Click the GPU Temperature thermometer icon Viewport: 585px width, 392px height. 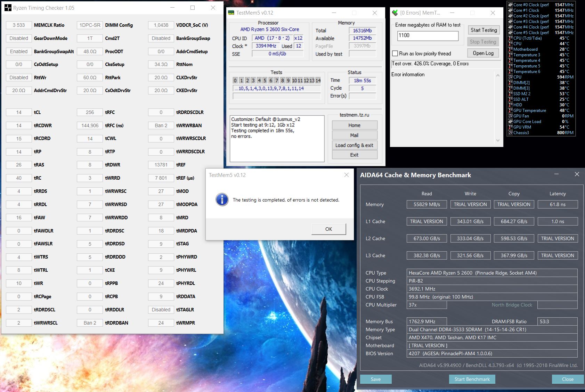(510, 110)
